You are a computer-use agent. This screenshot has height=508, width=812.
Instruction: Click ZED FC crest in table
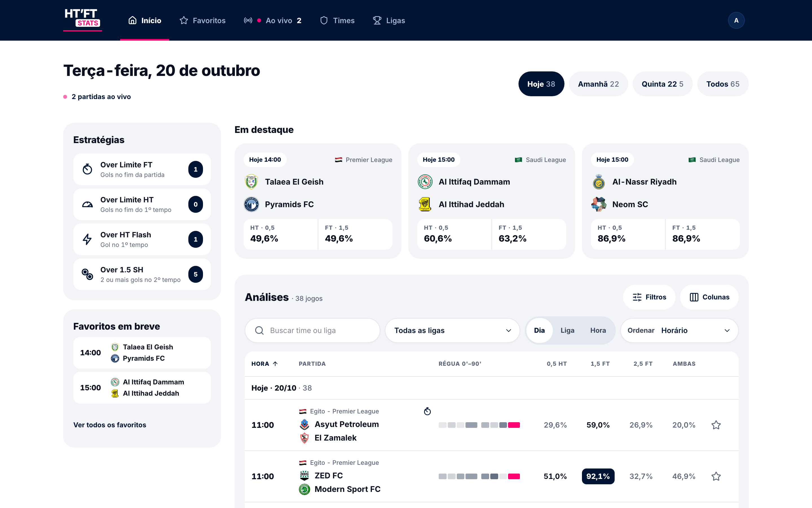pyautogui.click(x=304, y=476)
